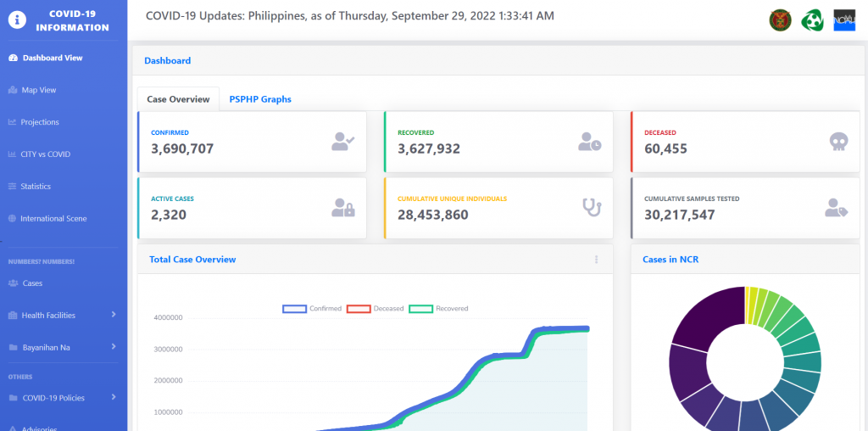Click the user-lock icon in Active Cases card

point(343,208)
